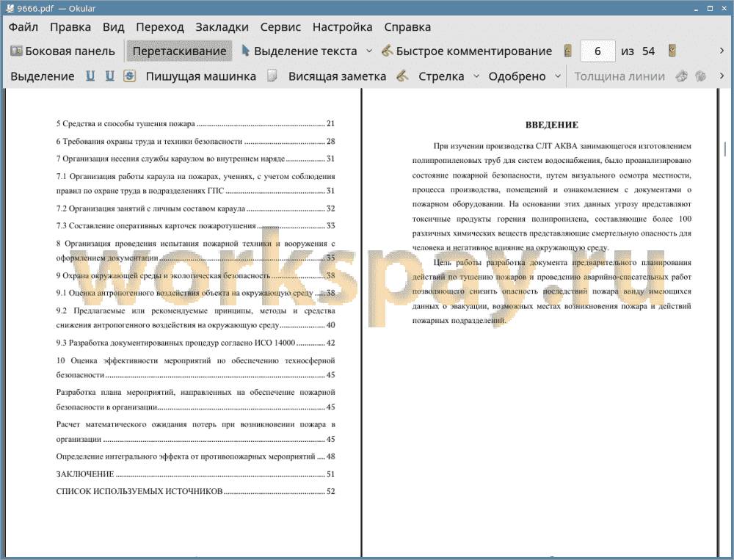734x560 pixels.
Task: Click contents entry '5 Средства и способы тушения пожара'
Action: (x=195, y=123)
